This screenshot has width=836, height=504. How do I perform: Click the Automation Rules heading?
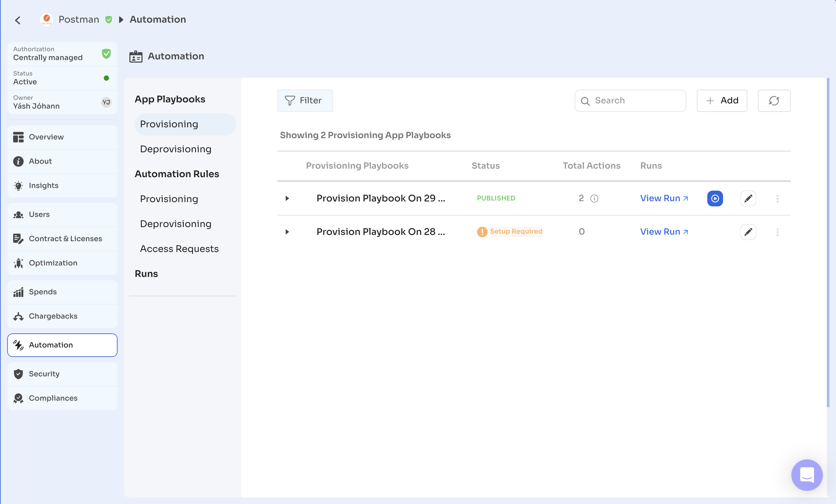(177, 174)
